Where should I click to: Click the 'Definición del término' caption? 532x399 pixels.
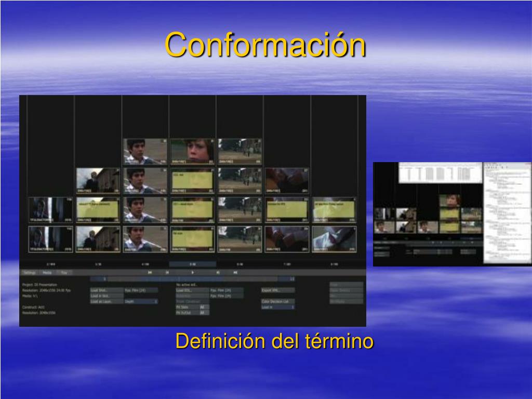point(274,341)
